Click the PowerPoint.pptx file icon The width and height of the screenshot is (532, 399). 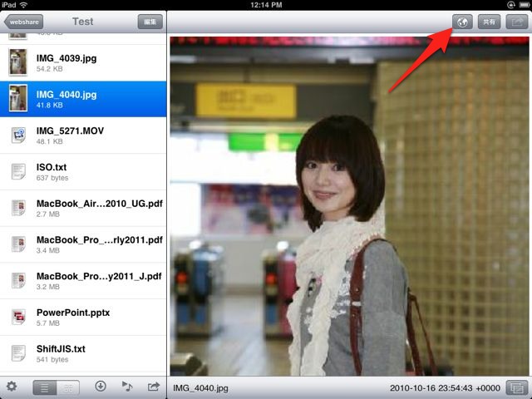[x=18, y=317]
